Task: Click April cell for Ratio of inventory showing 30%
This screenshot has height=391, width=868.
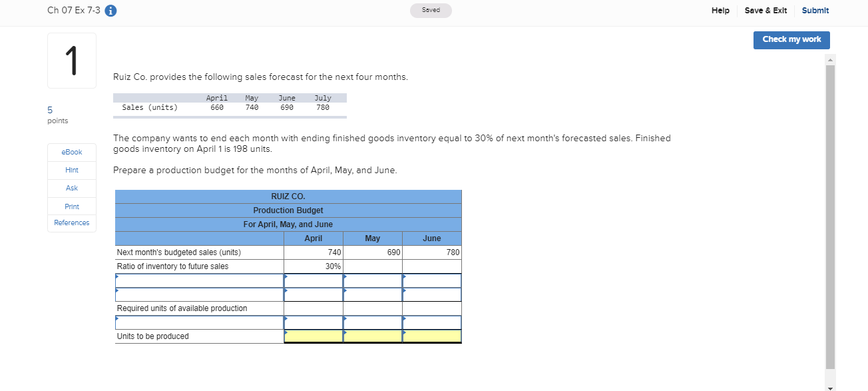Action: click(x=314, y=266)
